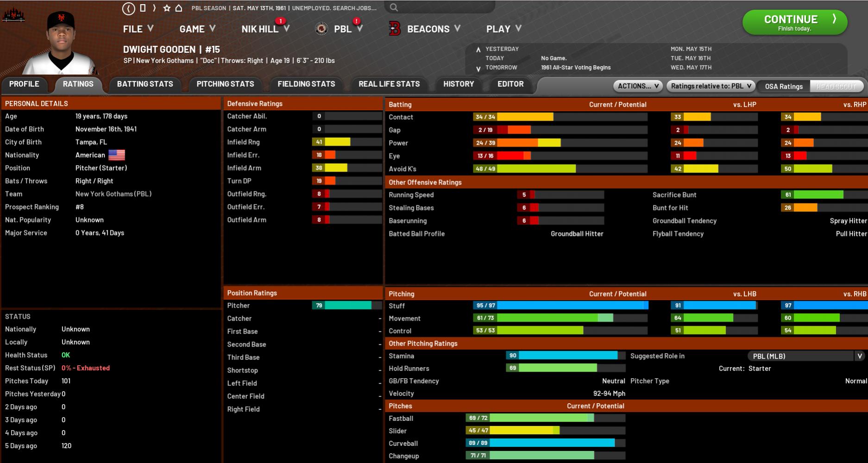Open the Actions dropdown
The image size is (868, 463).
(x=638, y=86)
